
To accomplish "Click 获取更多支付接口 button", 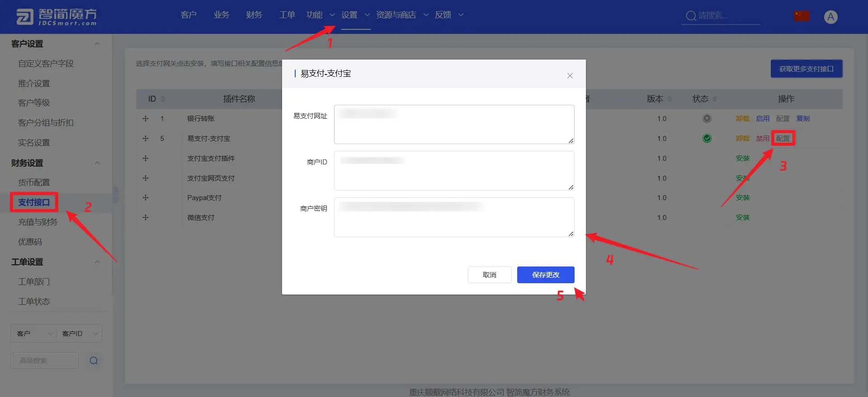I will pyautogui.click(x=807, y=69).
